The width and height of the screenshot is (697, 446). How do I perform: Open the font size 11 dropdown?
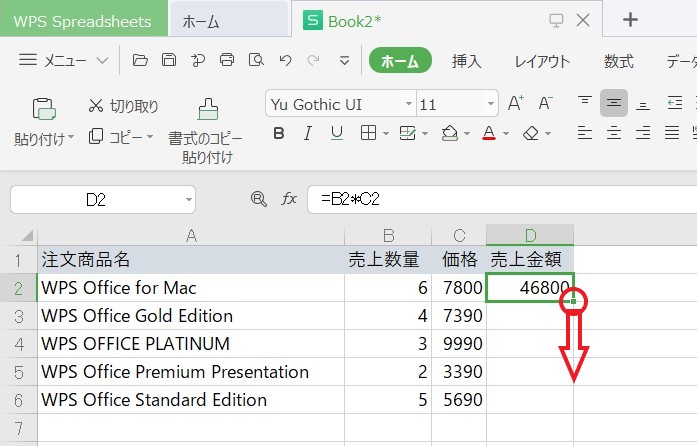click(x=491, y=104)
